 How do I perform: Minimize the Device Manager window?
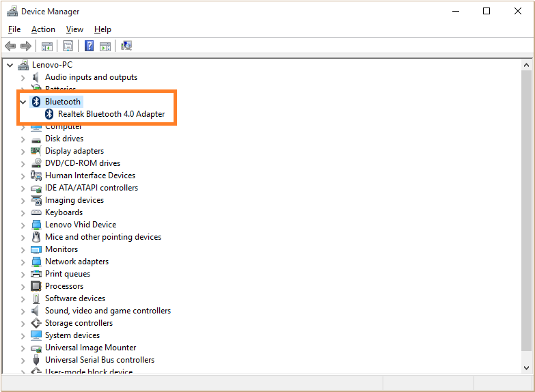point(456,11)
